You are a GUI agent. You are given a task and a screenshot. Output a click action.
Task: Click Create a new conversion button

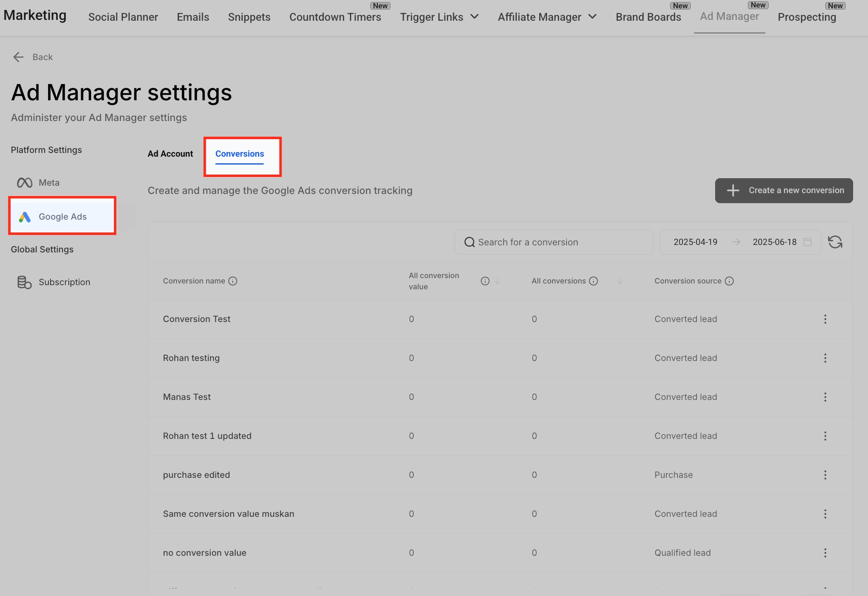784,191
